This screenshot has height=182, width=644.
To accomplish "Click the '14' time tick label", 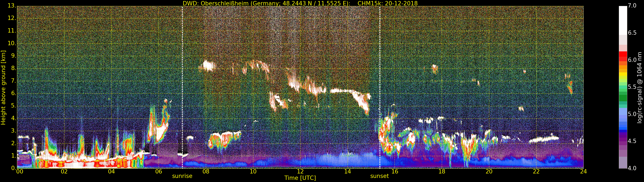I will (x=348, y=172).
